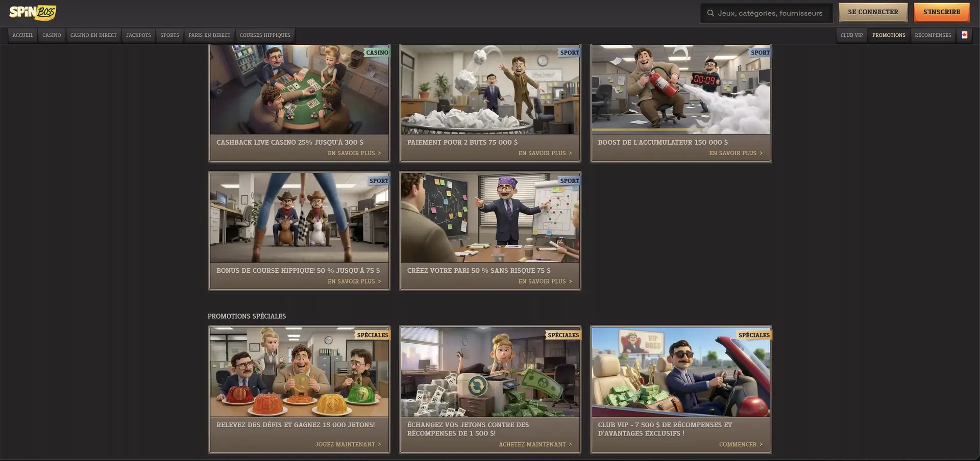Image resolution: width=980 pixels, height=461 pixels.
Task: Go to CASINO EN DIRECT section
Action: pyautogui.click(x=93, y=35)
